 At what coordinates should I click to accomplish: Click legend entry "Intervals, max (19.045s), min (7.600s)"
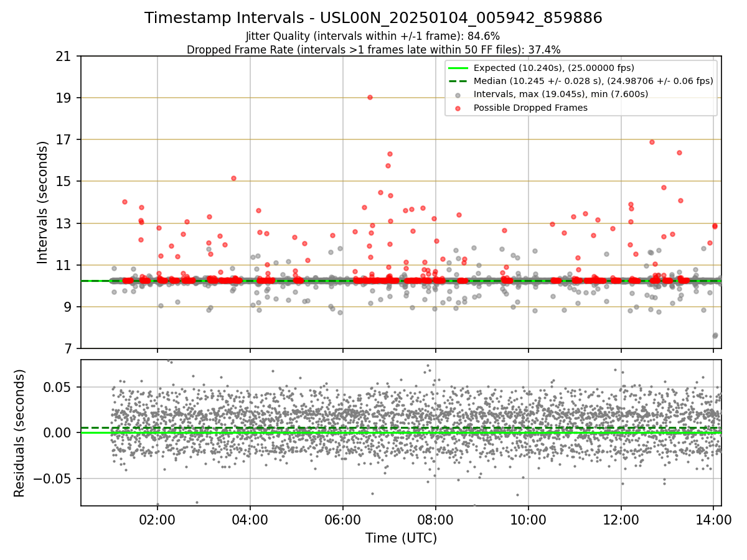(x=561, y=94)
